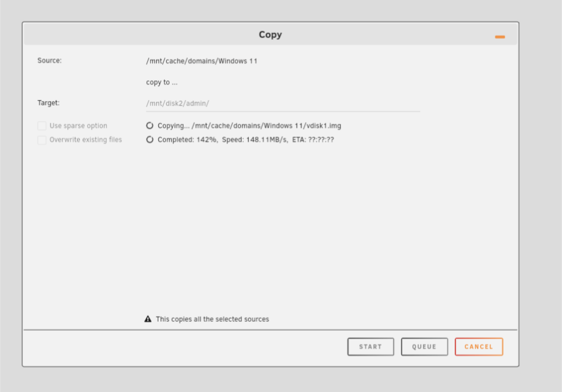Click the spinner icon beside Completed status
The height and width of the screenshot is (392, 562).
coord(149,139)
